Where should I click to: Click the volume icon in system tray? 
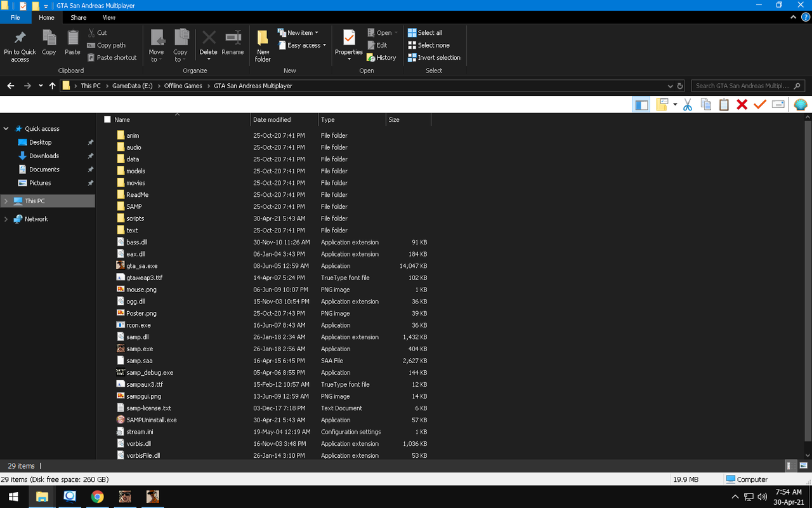(x=762, y=497)
